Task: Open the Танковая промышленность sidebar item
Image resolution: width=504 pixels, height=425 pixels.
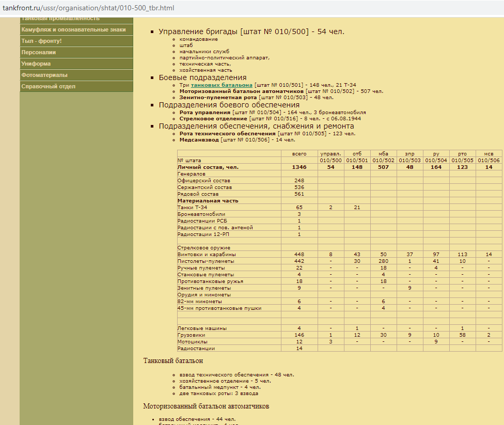Action: [x=60, y=19]
